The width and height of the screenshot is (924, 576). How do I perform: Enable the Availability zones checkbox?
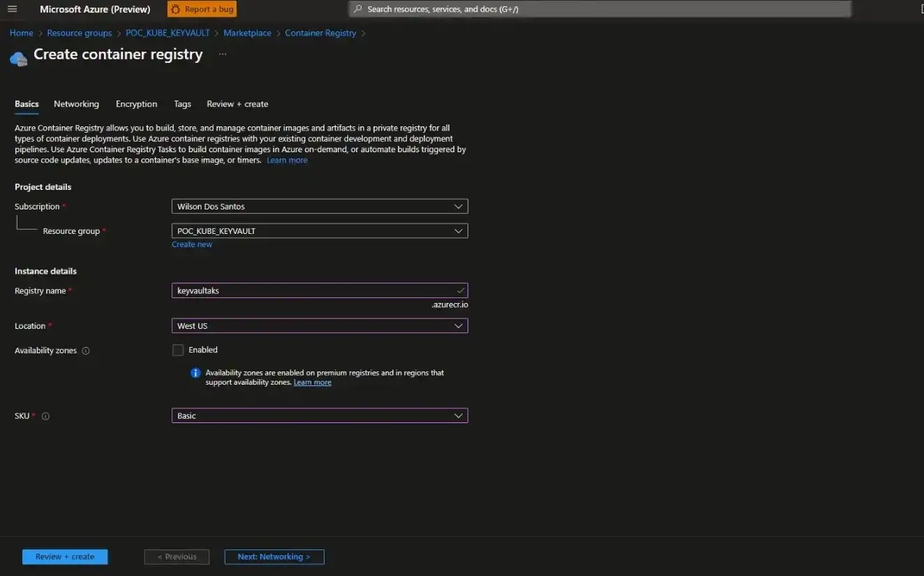pos(178,350)
